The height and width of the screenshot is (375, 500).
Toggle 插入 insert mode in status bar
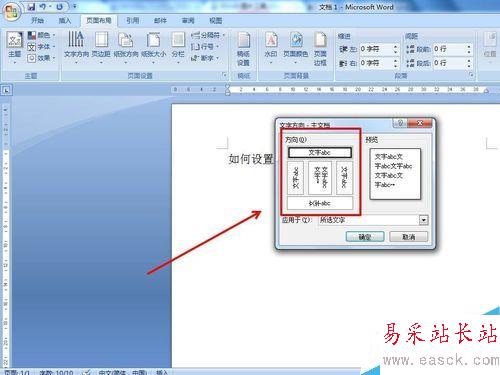162,372
